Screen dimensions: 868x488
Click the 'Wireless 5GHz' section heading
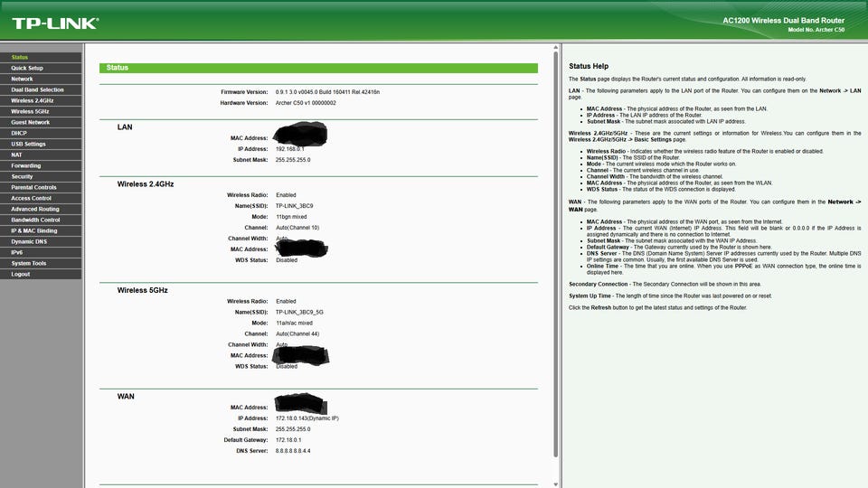pos(142,290)
